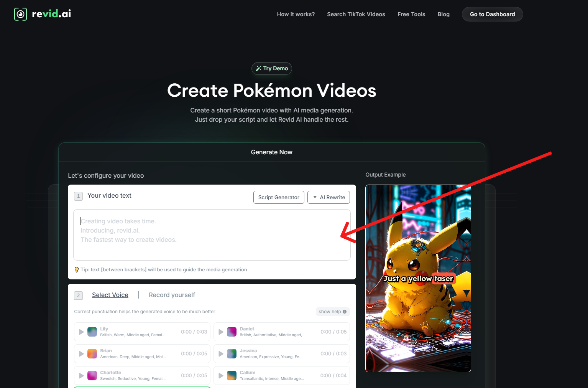Select Brian's orange avatar icon
588x388 pixels.
tap(92, 354)
